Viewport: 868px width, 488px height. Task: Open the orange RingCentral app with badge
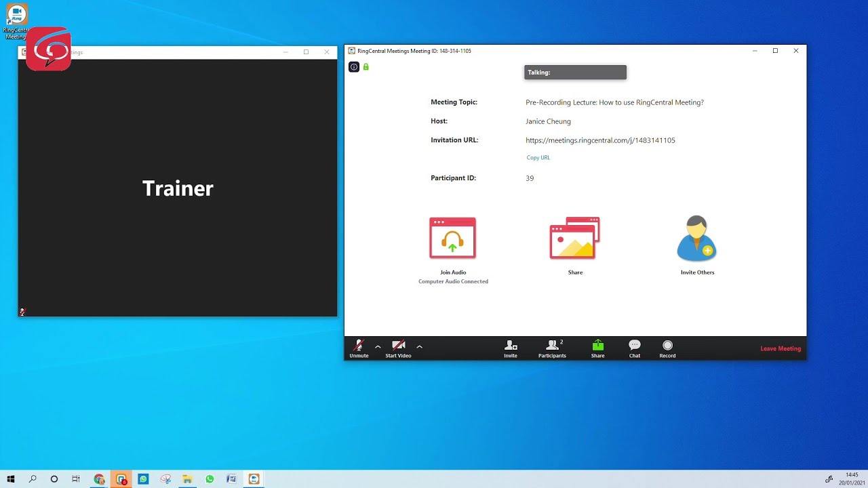(x=121, y=479)
